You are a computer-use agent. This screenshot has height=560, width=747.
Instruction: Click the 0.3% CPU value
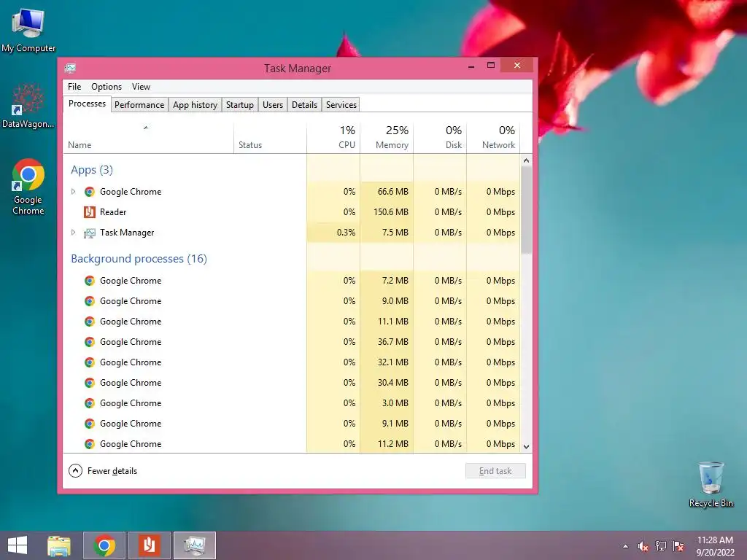(346, 233)
